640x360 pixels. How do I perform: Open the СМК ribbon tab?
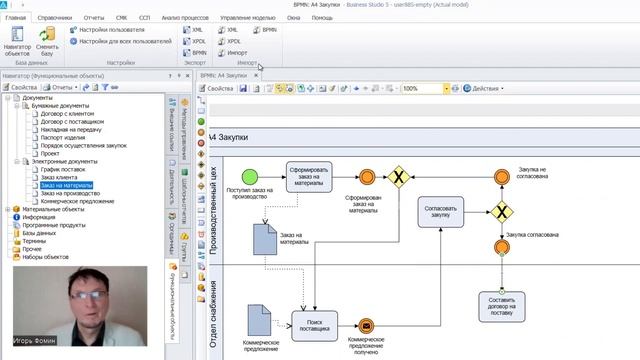[121, 18]
